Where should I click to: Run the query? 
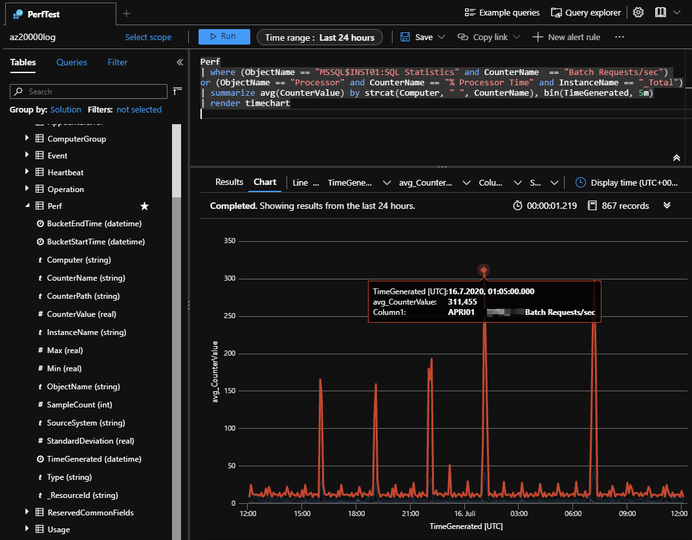click(x=224, y=37)
